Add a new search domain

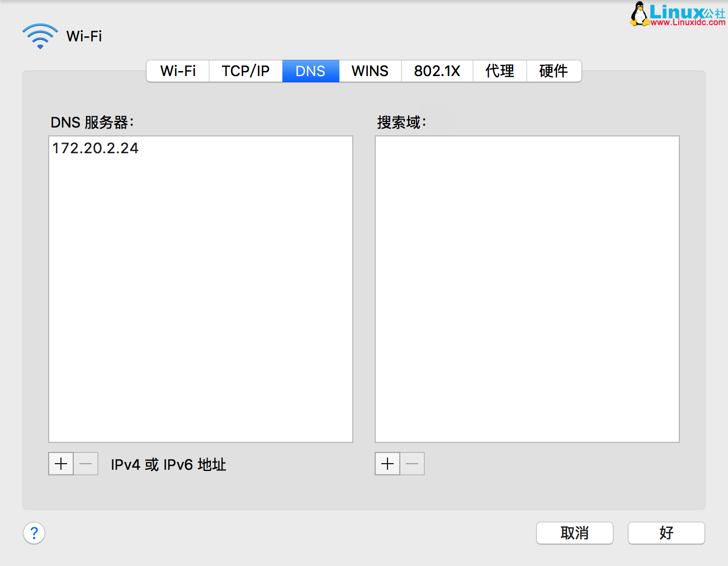(387, 464)
